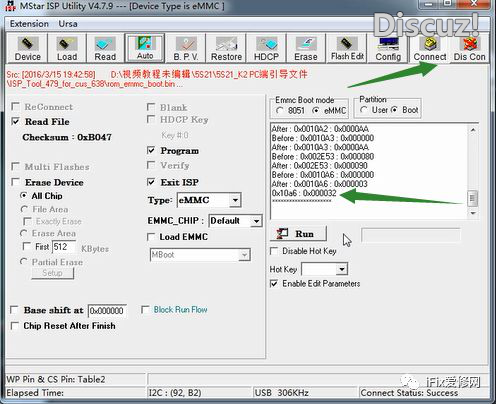496x404 pixels.
Task: Open the Extension menu
Action: (x=29, y=24)
